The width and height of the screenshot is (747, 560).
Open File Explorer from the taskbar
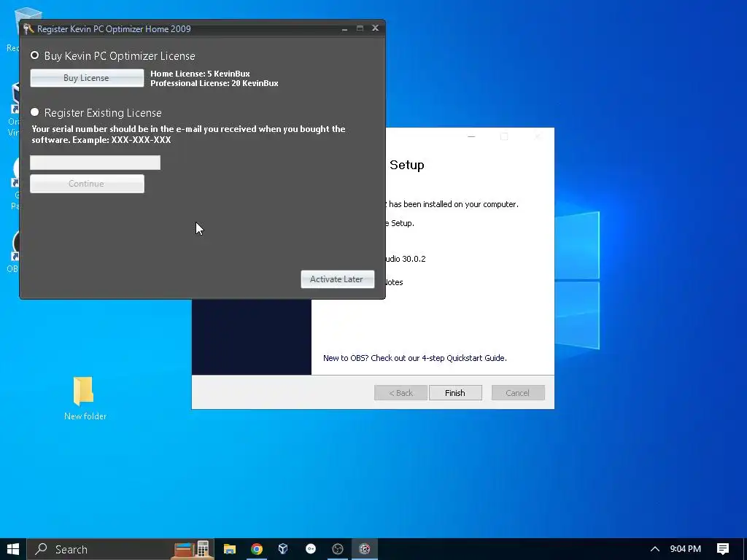(230, 549)
